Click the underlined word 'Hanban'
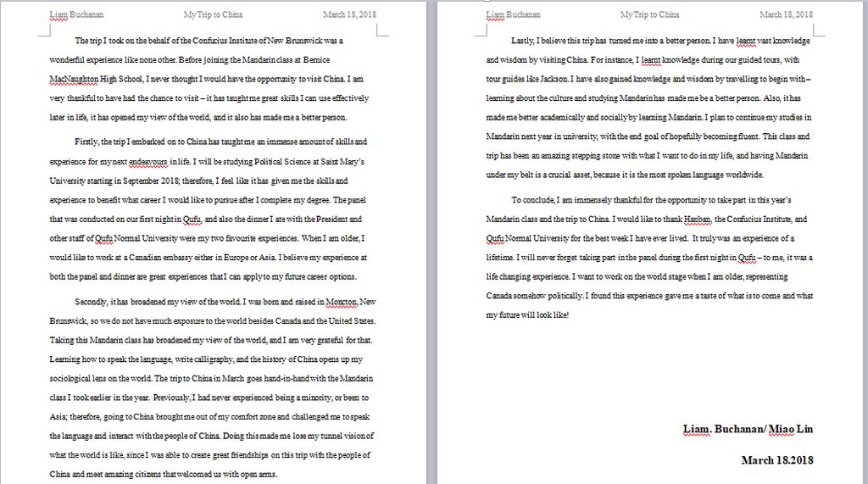The image size is (868, 484). coord(697,219)
